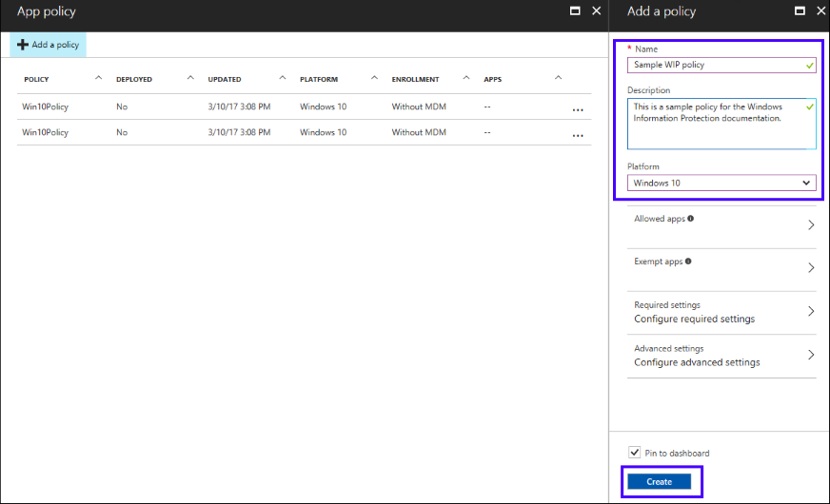This screenshot has height=504, width=830.
Task: Toggle the Pin to dashboard checkbox
Action: pyautogui.click(x=634, y=453)
